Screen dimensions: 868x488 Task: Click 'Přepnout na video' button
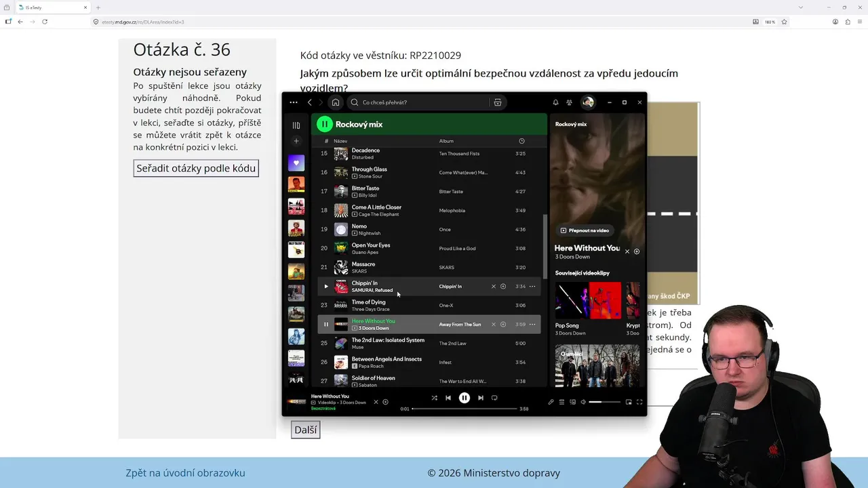pos(585,230)
